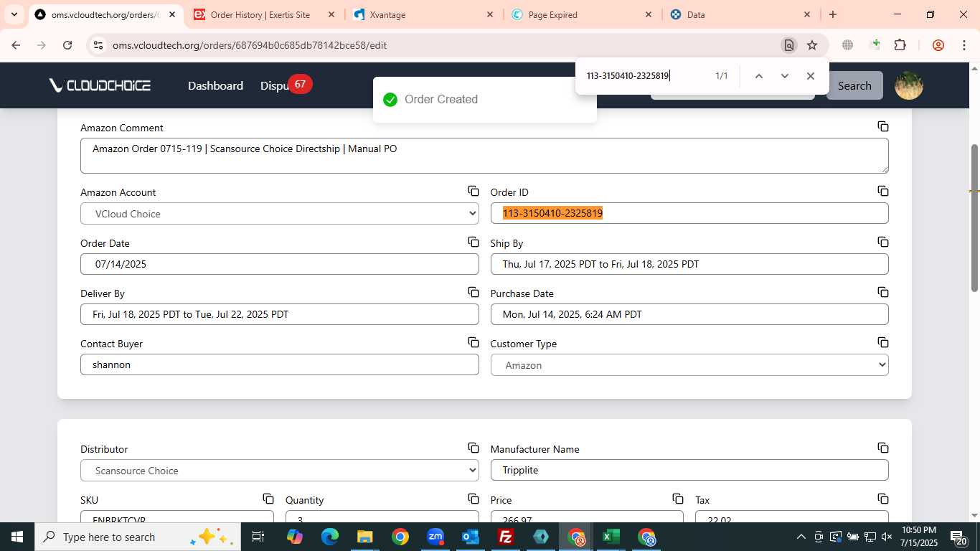Close the find-in-page bar
The height and width of the screenshot is (551, 980).
pyautogui.click(x=811, y=76)
